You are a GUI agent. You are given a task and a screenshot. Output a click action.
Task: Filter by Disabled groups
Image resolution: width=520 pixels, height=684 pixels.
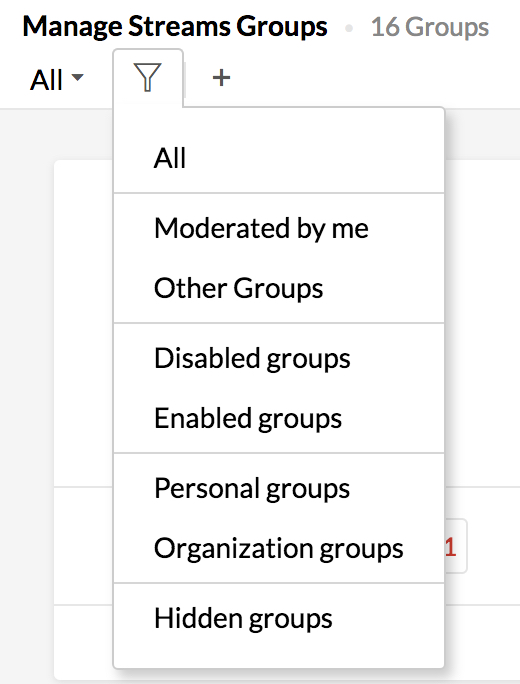[x=279, y=358]
